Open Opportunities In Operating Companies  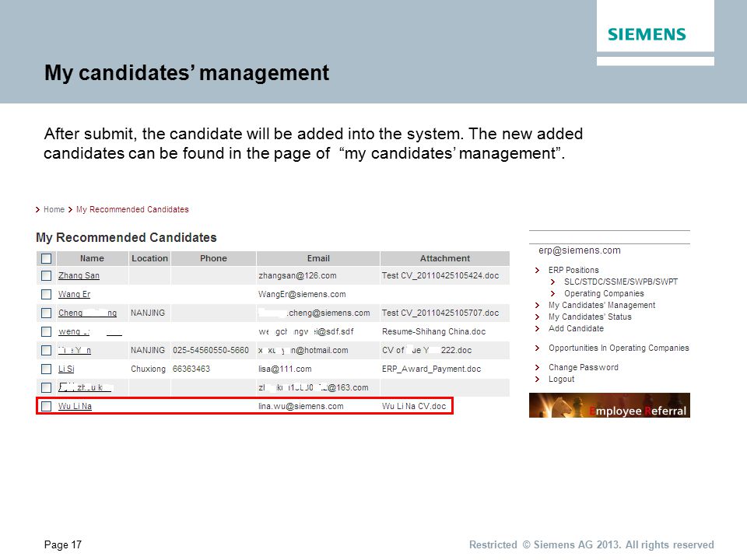619,348
